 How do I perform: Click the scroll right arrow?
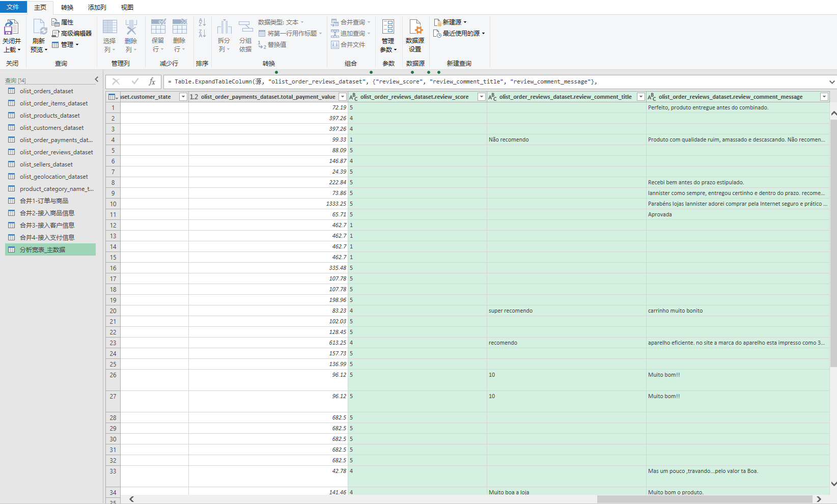pos(819,499)
